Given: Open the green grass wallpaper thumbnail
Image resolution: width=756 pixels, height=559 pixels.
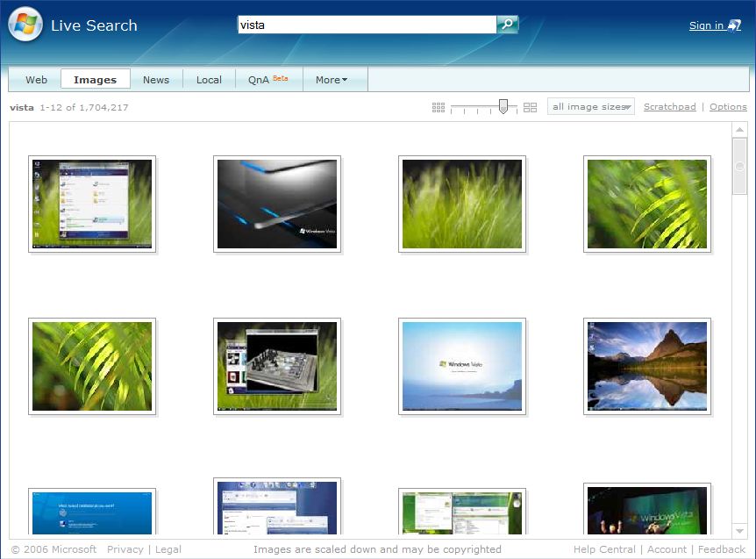Looking at the screenshot, I should point(462,204).
